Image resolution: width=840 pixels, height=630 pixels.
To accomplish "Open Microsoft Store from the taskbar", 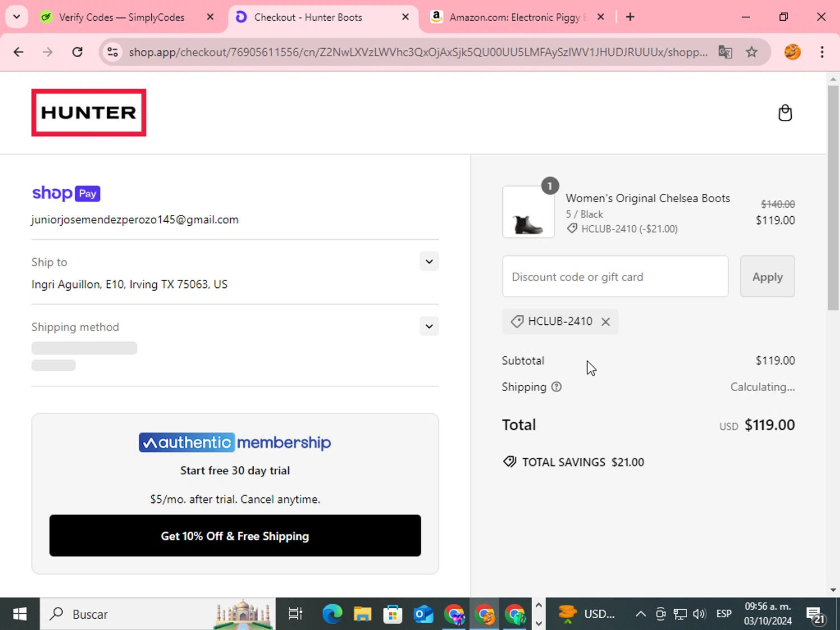I will click(x=393, y=614).
